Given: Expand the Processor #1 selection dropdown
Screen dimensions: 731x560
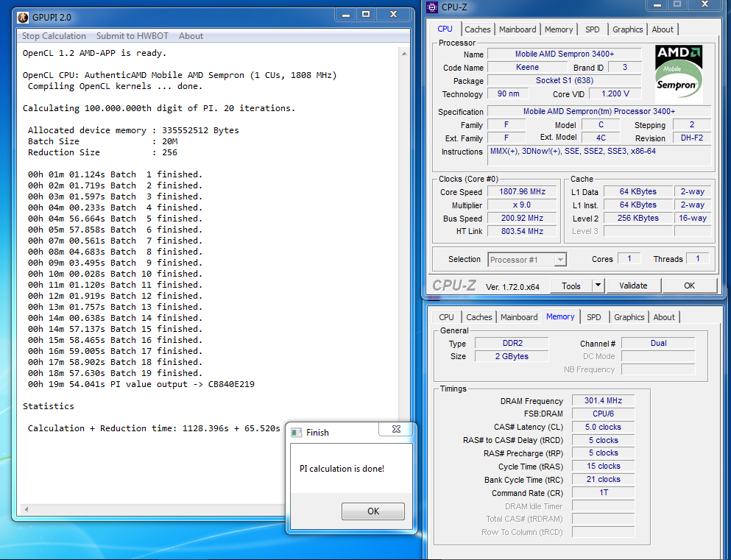Looking at the screenshot, I should point(560,260).
